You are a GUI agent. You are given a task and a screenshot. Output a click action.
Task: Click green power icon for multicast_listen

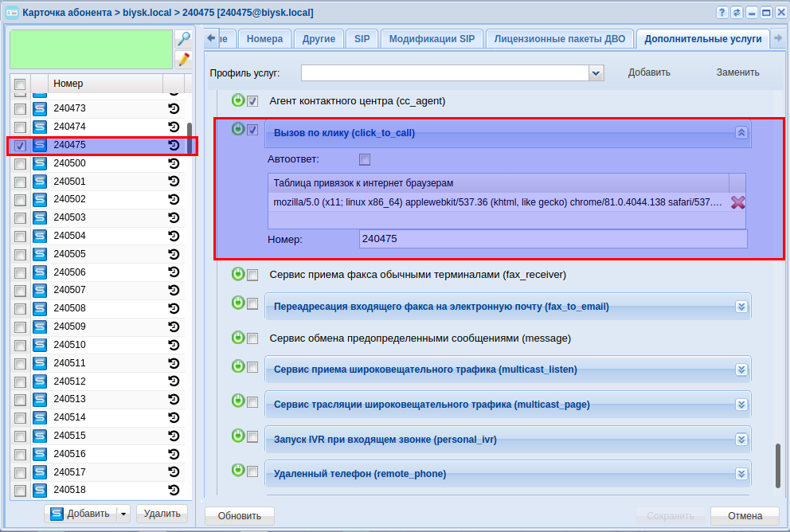click(238, 366)
